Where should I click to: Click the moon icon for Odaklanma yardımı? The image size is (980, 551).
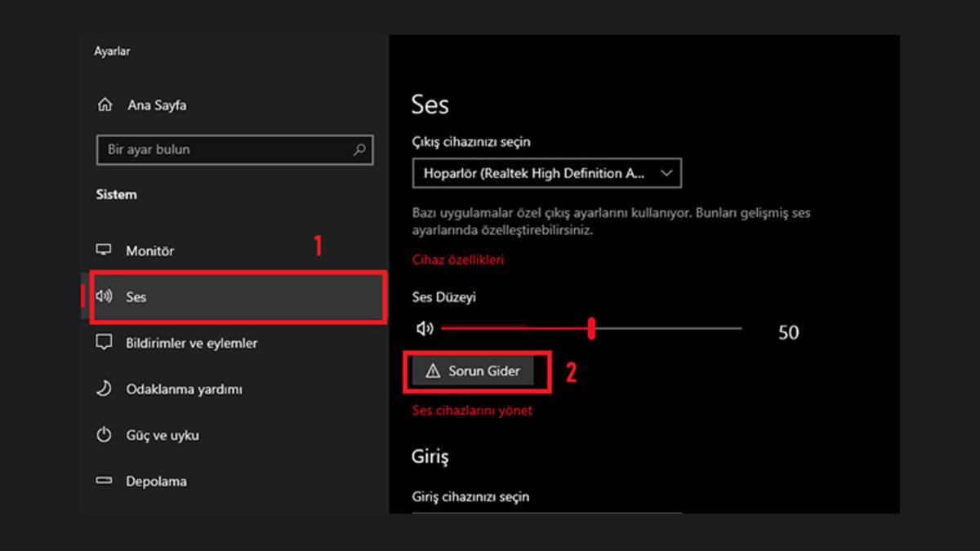pyautogui.click(x=105, y=389)
